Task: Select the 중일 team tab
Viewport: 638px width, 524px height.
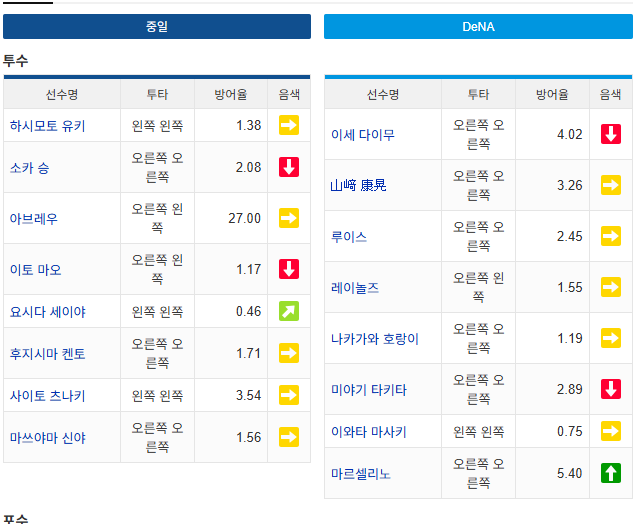Action: [157, 27]
